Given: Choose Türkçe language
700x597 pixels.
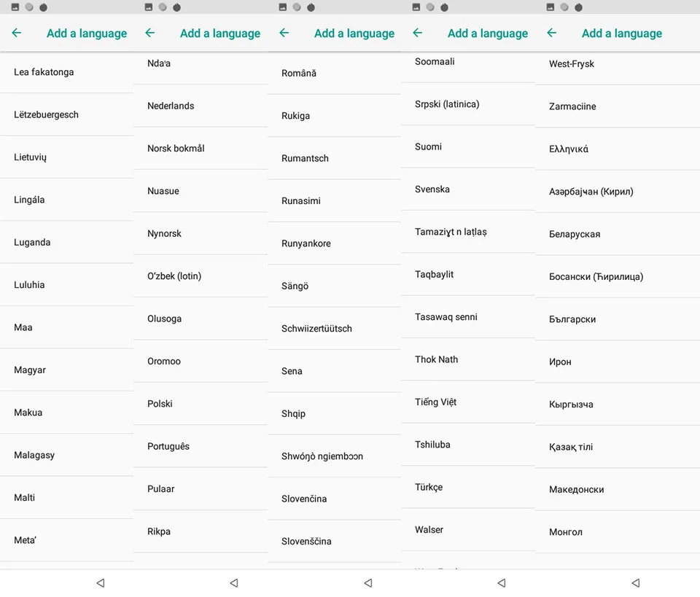Looking at the screenshot, I should [x=468, y=487].
